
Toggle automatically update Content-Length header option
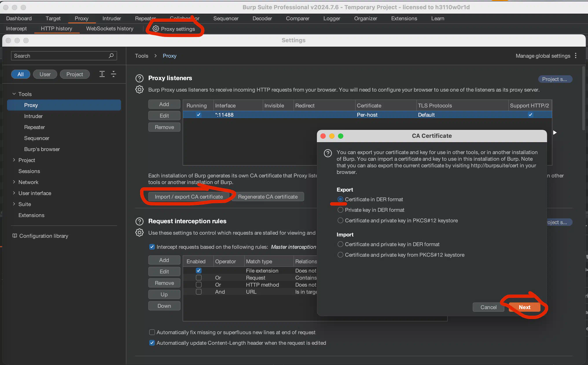152,343
